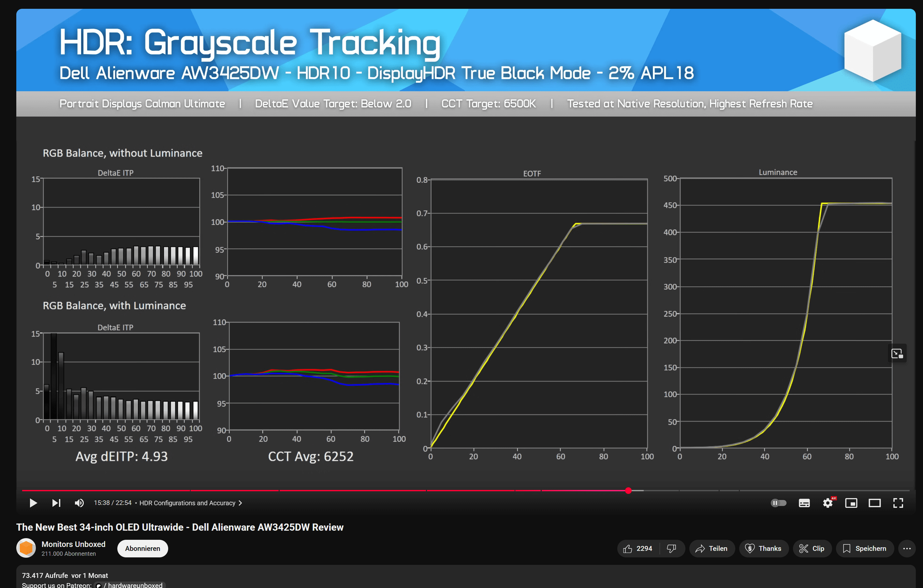Click the 'RGB Balance, with Luminance' heading
Screen dimensions: 923x588
pyautogui.click(x=114, y=305)
